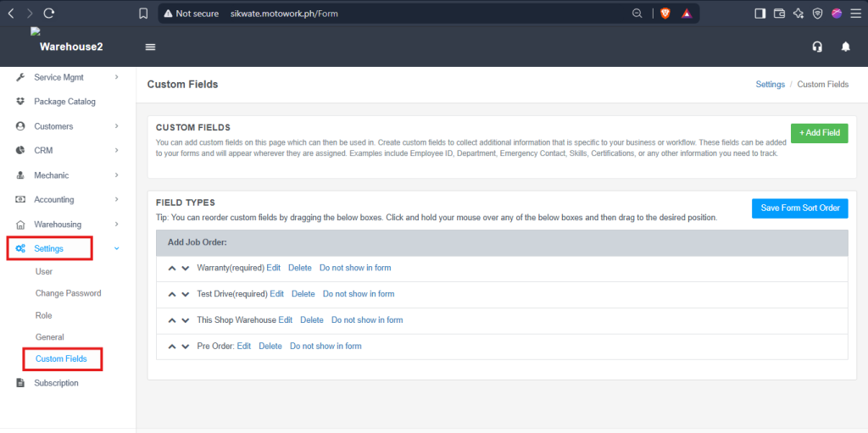Click the bookmark icon near address bar
Image resolution: width=868 pixels, height=433 pixels.
pyautogui.click(x=142, y=14)
